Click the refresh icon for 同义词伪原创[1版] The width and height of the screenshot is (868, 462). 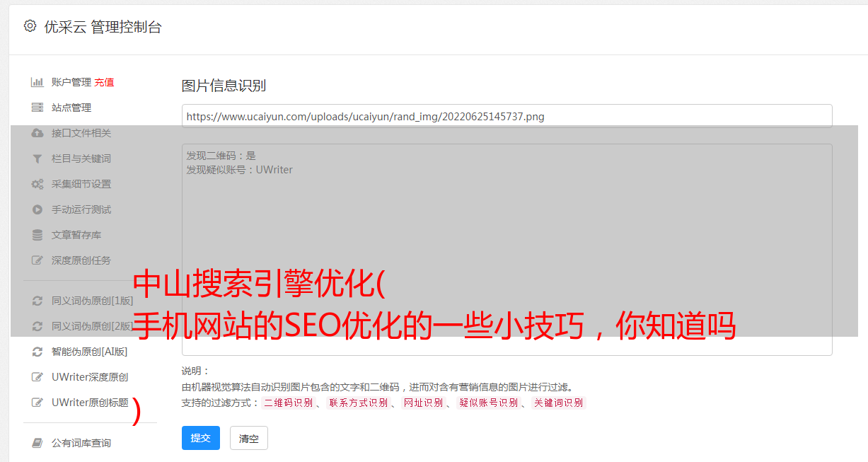tap(37, 301)
